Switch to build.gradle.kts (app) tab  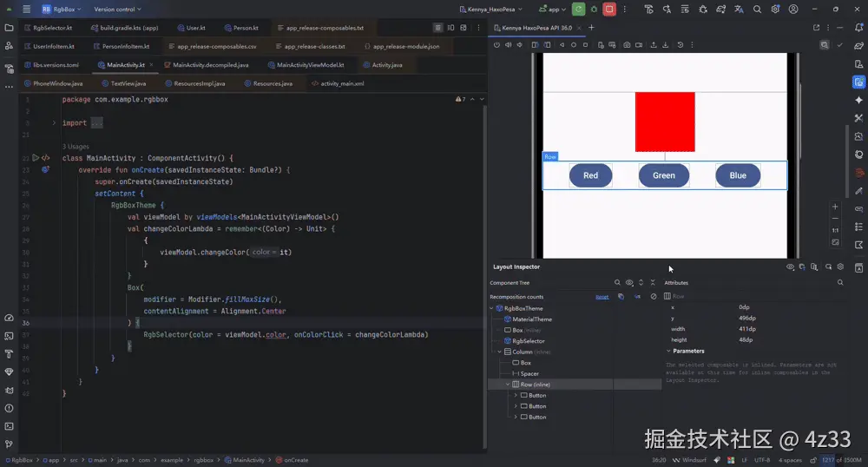(124, 28)
